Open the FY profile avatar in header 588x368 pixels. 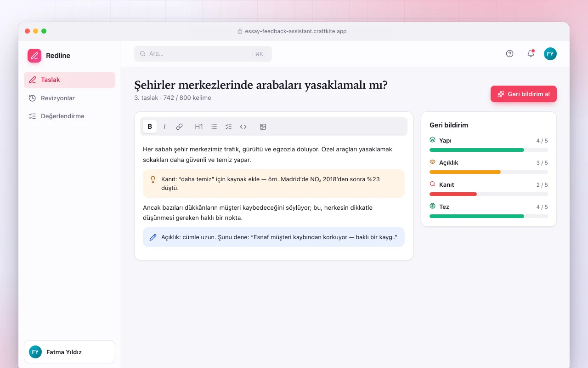click(550, 54)
